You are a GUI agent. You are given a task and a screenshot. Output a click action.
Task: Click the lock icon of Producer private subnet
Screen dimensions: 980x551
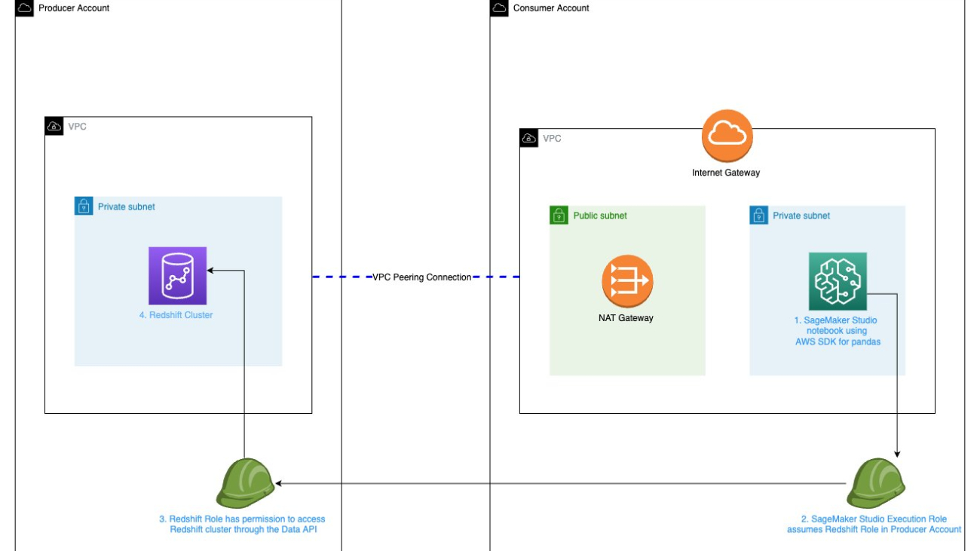coord(84,206)
